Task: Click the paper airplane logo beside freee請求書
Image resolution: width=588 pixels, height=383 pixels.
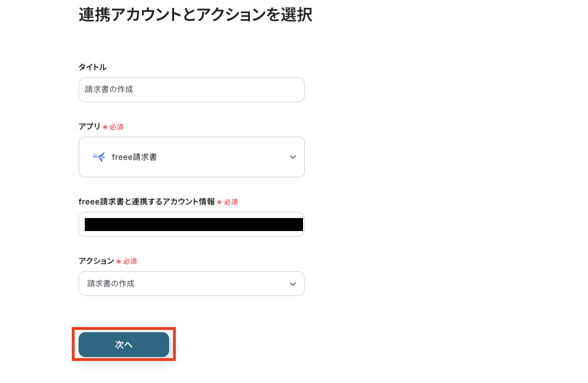Action: coord(100,156)
